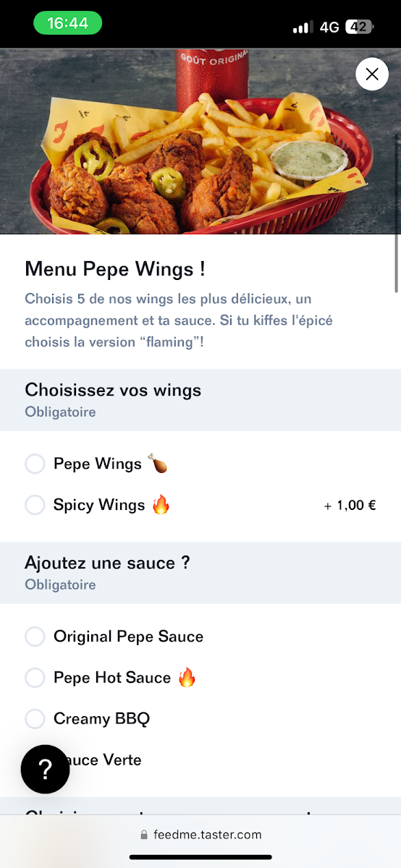Choose Pepe Hot Sauce radio button
Screen dimensions: 401x868
coord(35,678)
